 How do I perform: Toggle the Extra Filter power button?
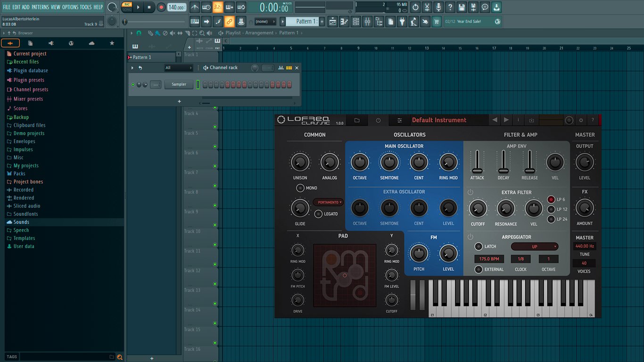(470, 192)
